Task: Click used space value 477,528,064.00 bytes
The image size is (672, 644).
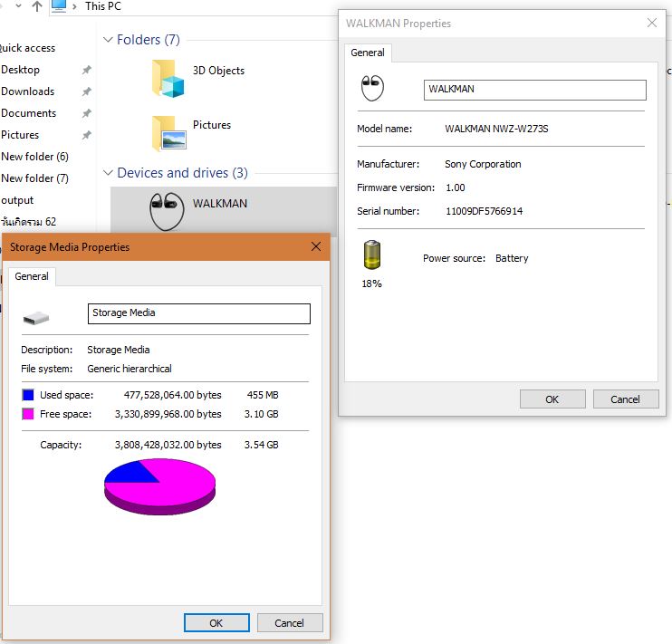Action: pyautogui.click(x=173, y=395)
